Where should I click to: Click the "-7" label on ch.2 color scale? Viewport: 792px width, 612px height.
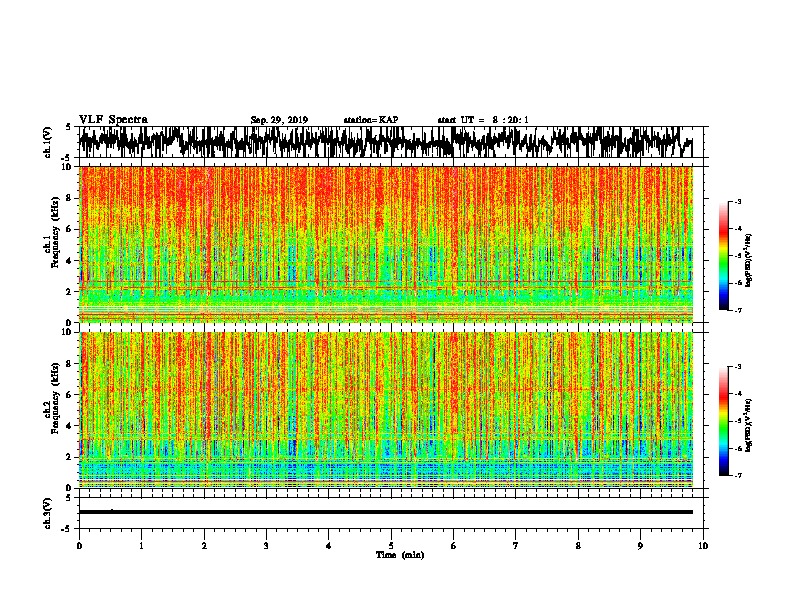click(x=737, y=476)
